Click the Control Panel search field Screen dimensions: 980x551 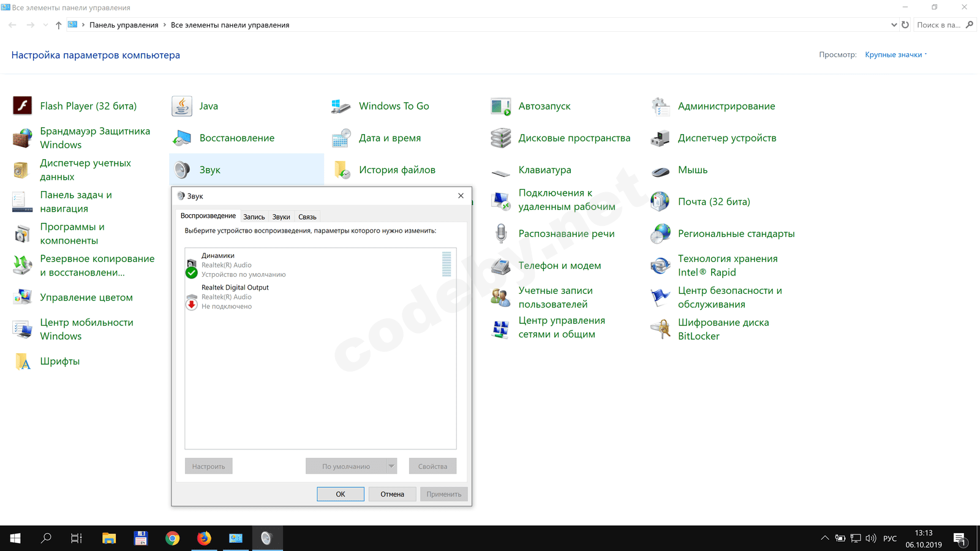click(x=944, y=25)
